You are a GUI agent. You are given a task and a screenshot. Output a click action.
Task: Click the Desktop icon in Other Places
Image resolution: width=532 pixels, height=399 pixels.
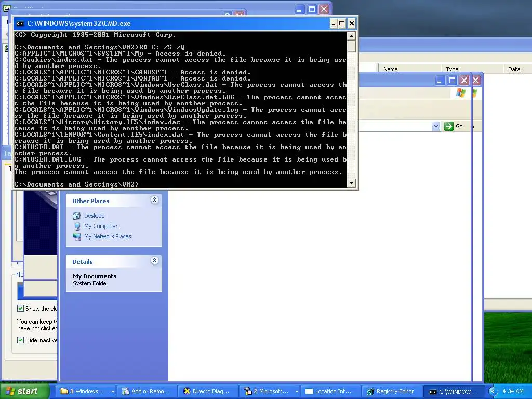pyautogui.click(x=77, y=216)
